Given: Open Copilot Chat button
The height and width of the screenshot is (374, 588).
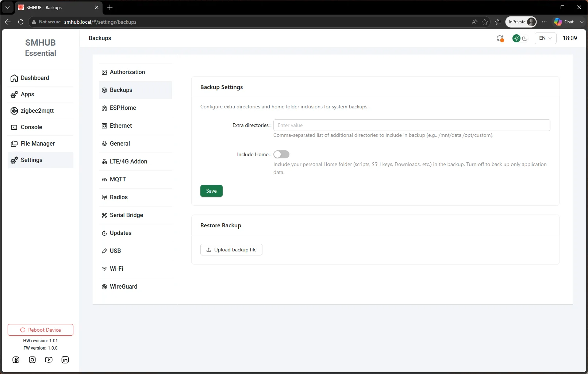Looking at the screenshot, I should point(564,22).
